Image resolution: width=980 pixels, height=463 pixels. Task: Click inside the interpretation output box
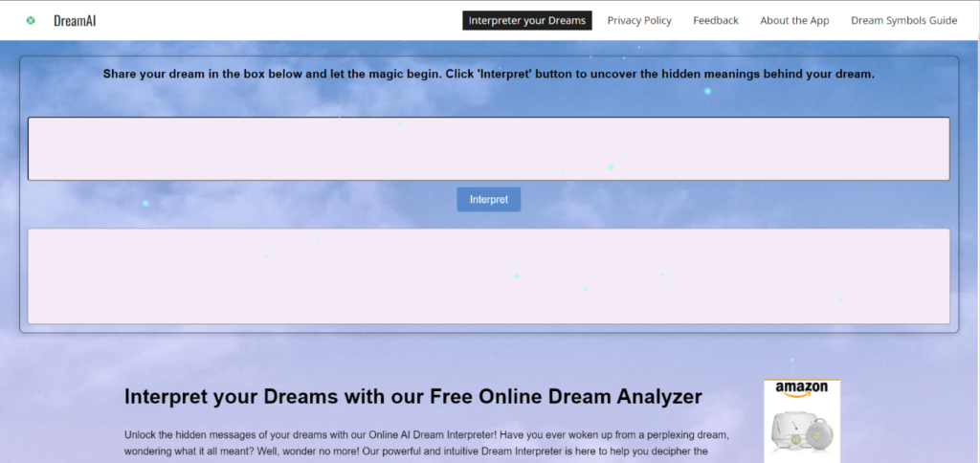tap(488, 276)
